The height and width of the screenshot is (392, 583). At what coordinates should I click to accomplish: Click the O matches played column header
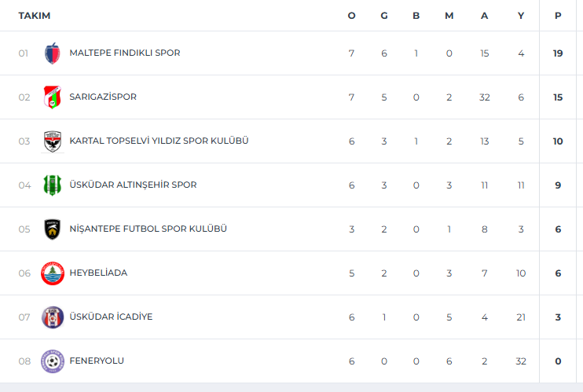(351, 16)
